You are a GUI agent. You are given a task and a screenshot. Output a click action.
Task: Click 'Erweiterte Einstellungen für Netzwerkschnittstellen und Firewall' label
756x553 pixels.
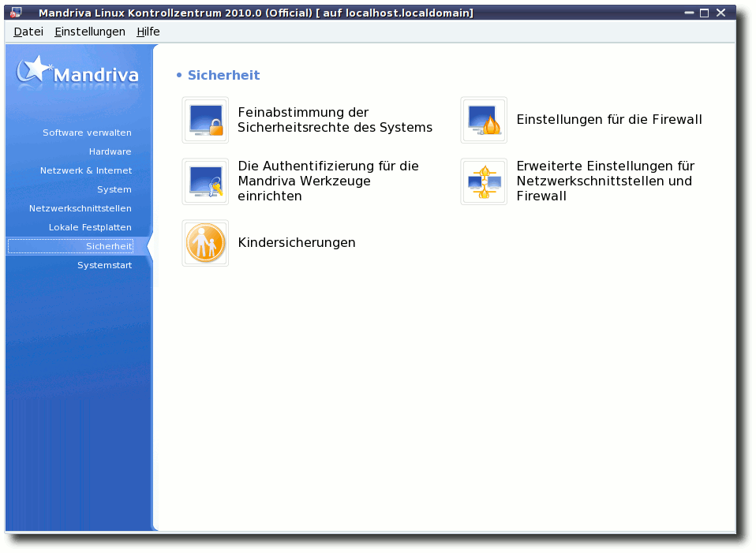click(605, 181)
